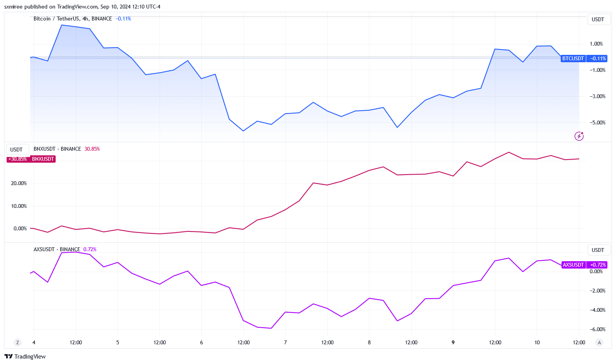Toggle the A auto-scale button
616x364 pixels.
click(599, 342)
